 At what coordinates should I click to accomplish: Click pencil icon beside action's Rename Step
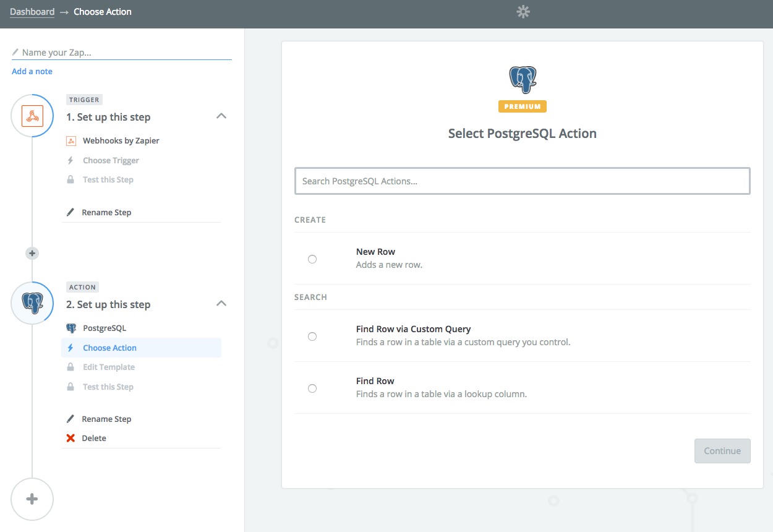pos(70,419)
